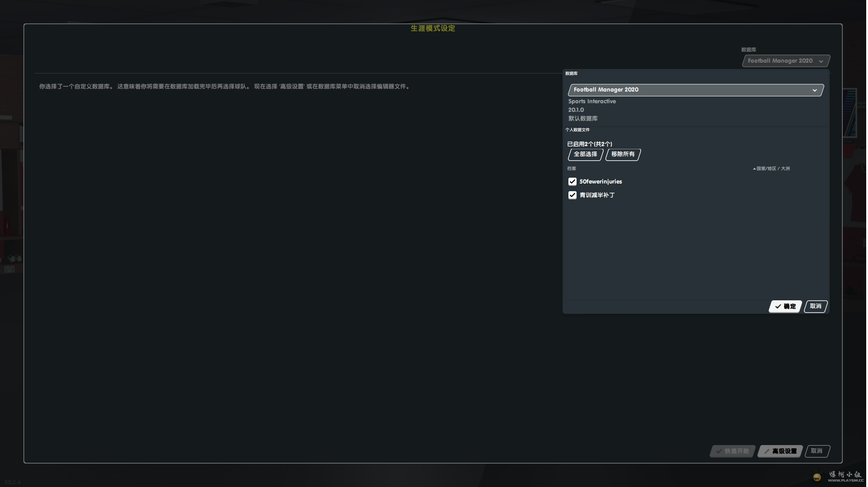Cancel the database popup with 取消

[816, 307]
